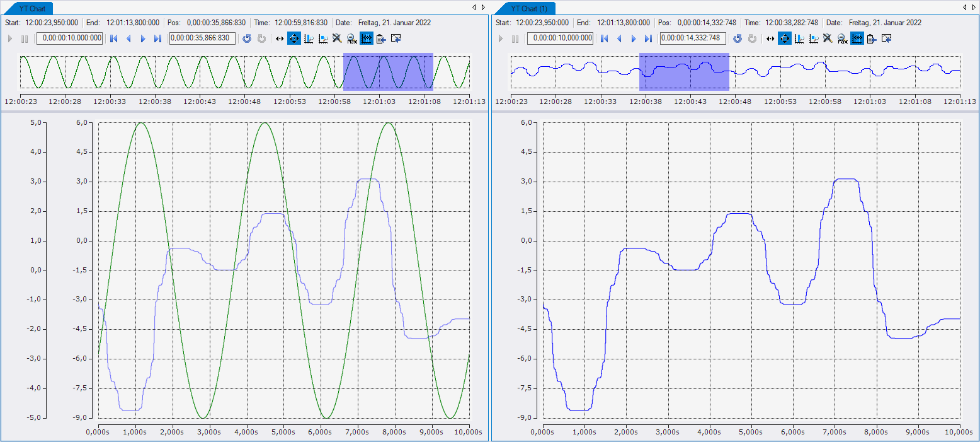The width and height of the screenshot is (980, 442).
Task: Redo zoom in the left YT Chart
Action: pos(261,38)
